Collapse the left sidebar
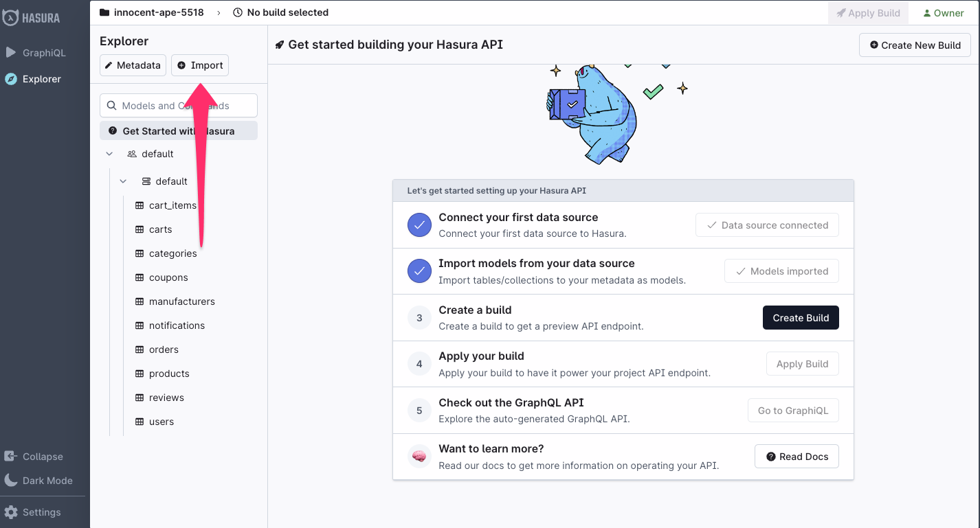The width and height of the screenshot is (980, 528). 34,457
